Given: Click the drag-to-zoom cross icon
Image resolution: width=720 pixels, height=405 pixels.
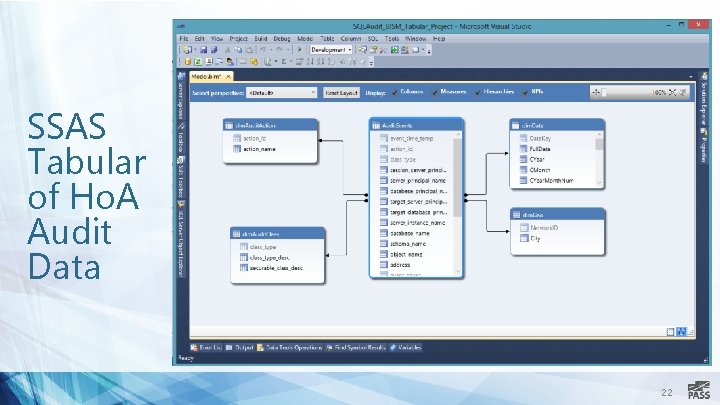Looking at the screenshot, I should click(596, 92).
